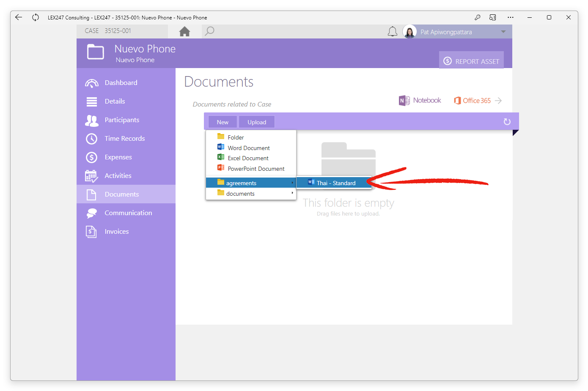Viewport: 588px width, 391px height.
Task: Click the Upload button
Action: (257, 122)
